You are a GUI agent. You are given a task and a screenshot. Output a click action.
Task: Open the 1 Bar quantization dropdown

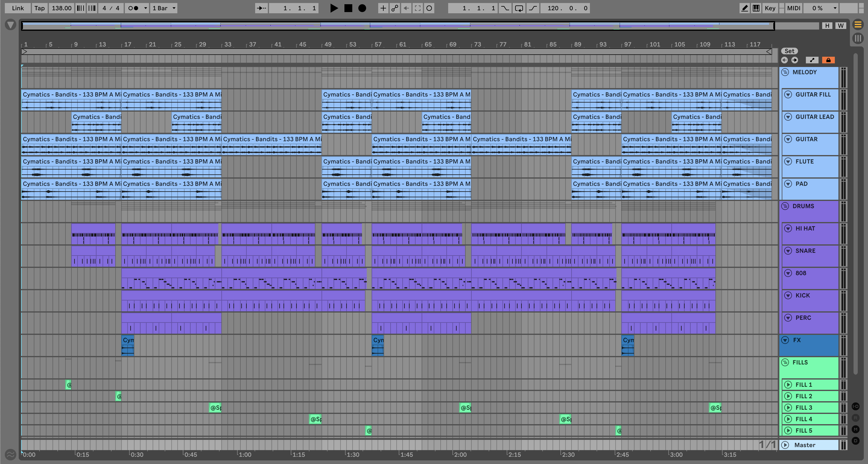(164, 8)
